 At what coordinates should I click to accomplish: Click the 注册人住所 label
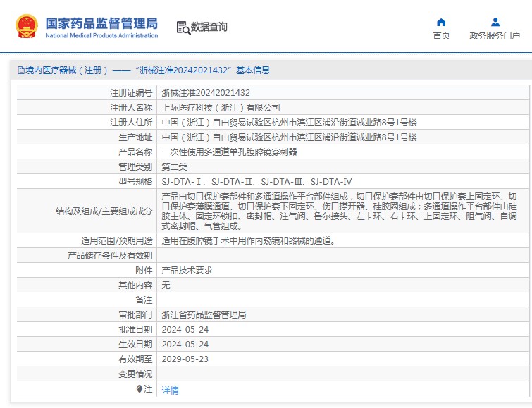(131, 122)
